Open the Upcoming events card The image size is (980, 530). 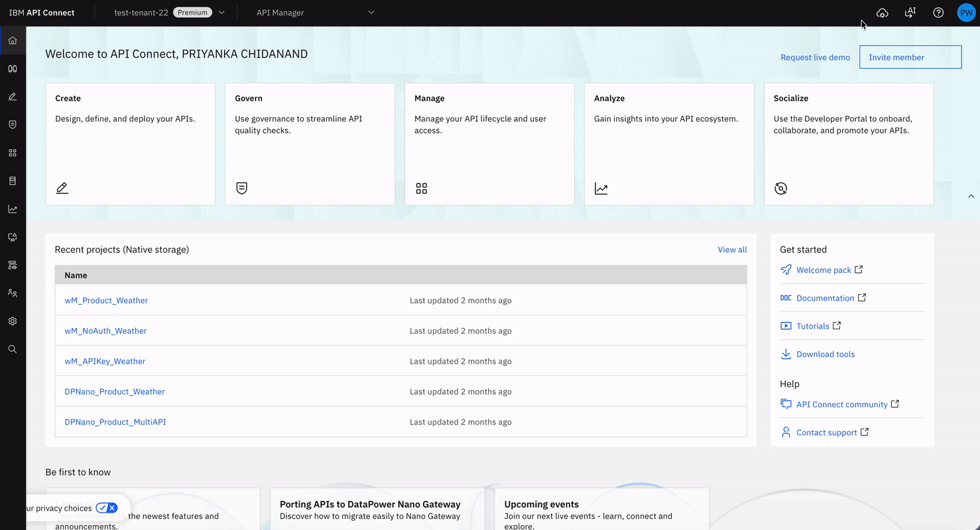pyautogui.click(x=601, y=509)
